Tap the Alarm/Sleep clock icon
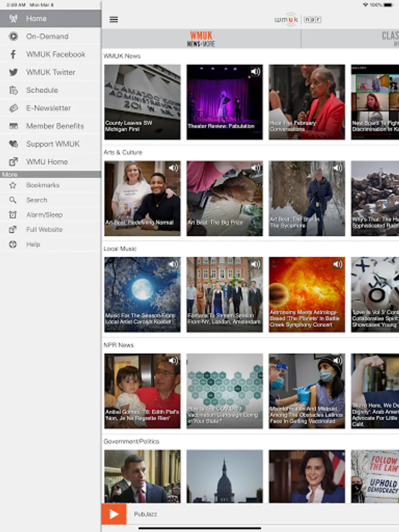 (x=13, y=215)
